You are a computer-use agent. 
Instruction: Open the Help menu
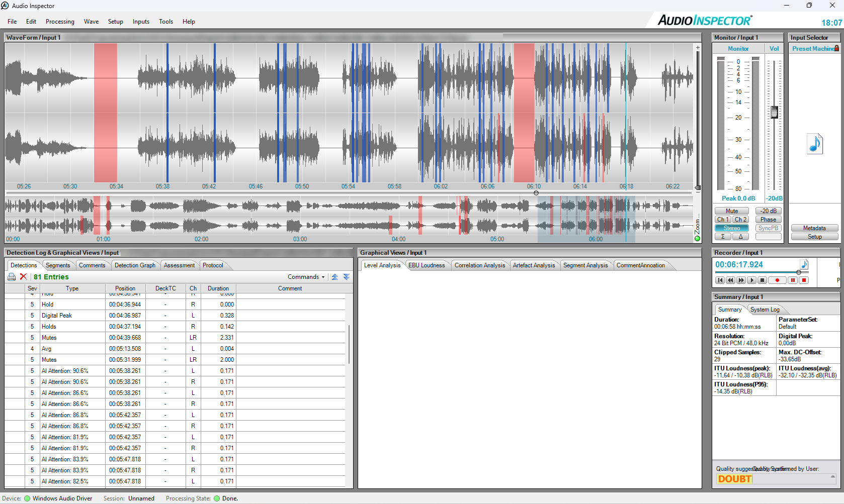[x=189, y=22]
